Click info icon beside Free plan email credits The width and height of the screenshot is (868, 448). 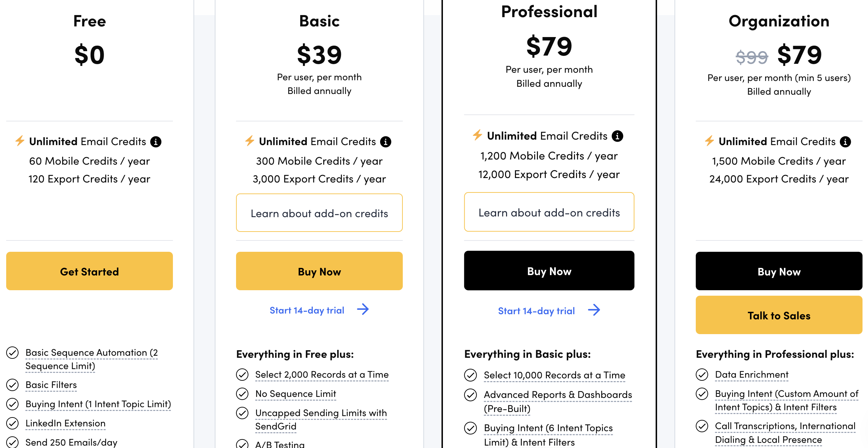click(x=156, y=142)
